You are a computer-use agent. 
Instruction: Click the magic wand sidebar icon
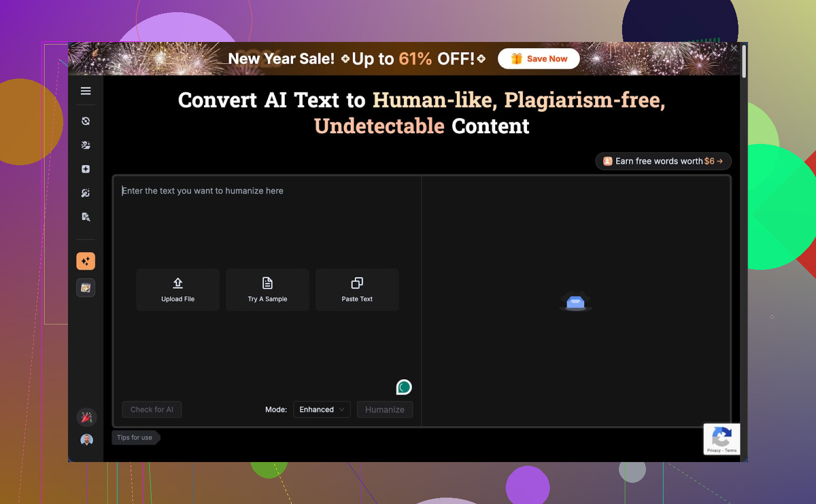pos(86,193)
